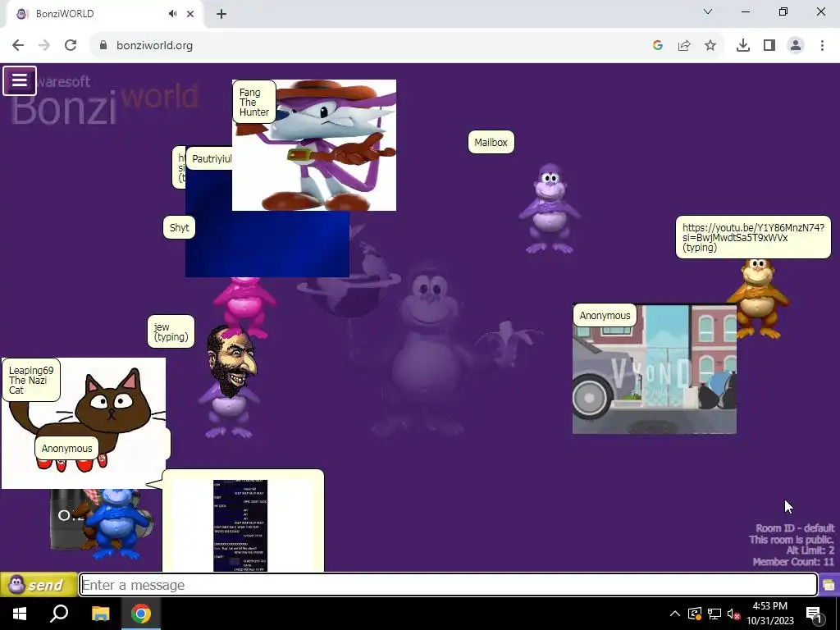Click the send button
Image resolution: width=840 pixels, height=630 pixels.
39,584
